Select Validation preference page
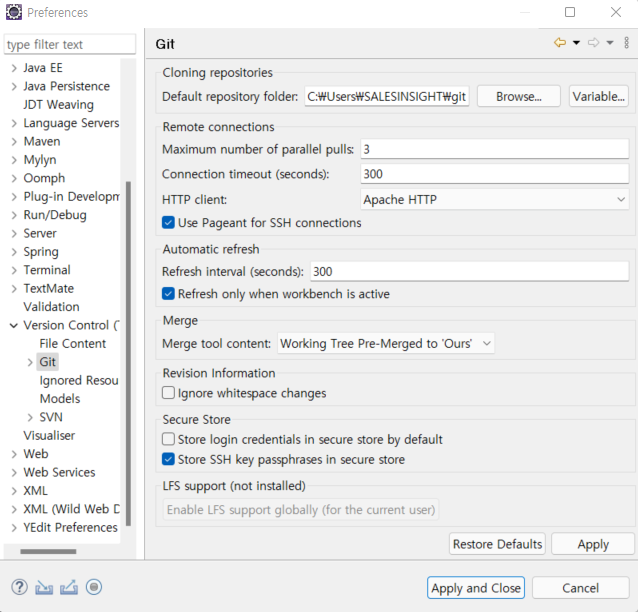This screenshot has width=638, height=612. tap(51, 307)
